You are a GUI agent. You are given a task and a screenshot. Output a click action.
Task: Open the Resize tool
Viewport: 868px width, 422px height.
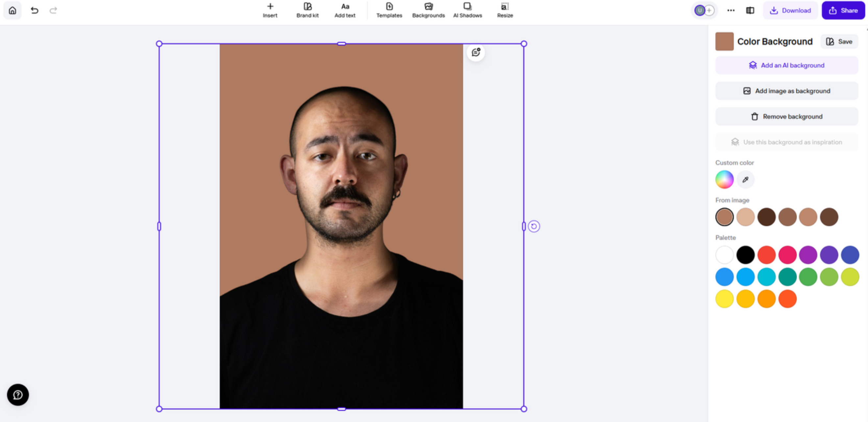(x=504, y=10)
